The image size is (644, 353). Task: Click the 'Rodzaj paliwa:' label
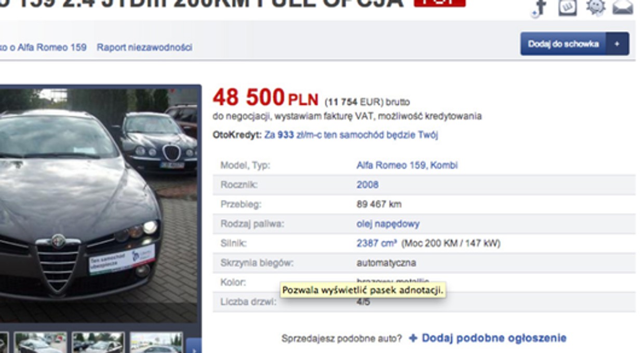[252, 224]
